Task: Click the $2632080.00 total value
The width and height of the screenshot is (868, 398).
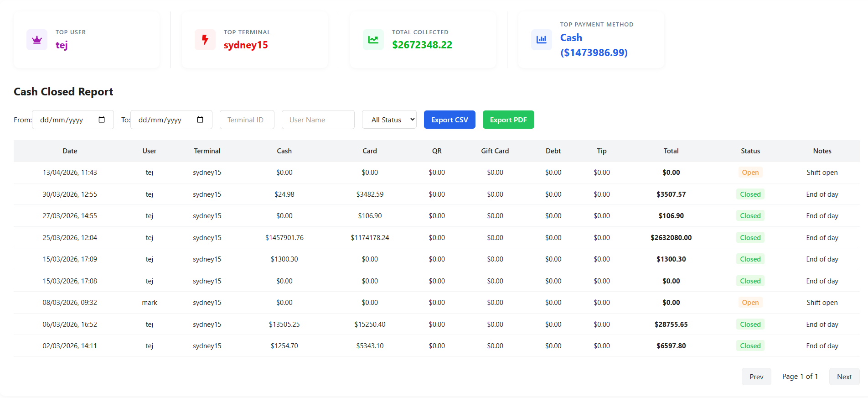Action: pos(671,238)
